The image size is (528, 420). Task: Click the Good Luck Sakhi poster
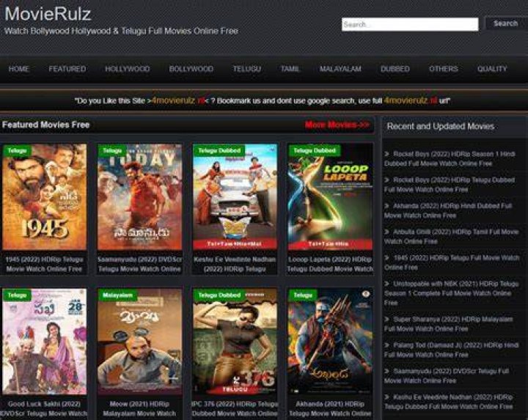coord(45,342)
